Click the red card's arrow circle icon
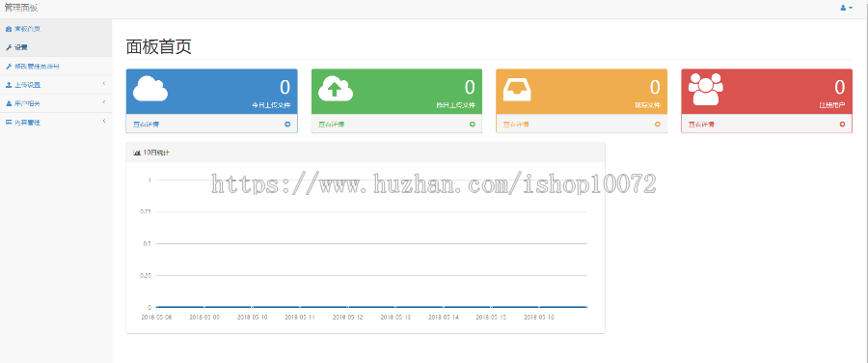The height and width of the screenshot is (363, 868). pyautogui.click(x=842, y=125)
